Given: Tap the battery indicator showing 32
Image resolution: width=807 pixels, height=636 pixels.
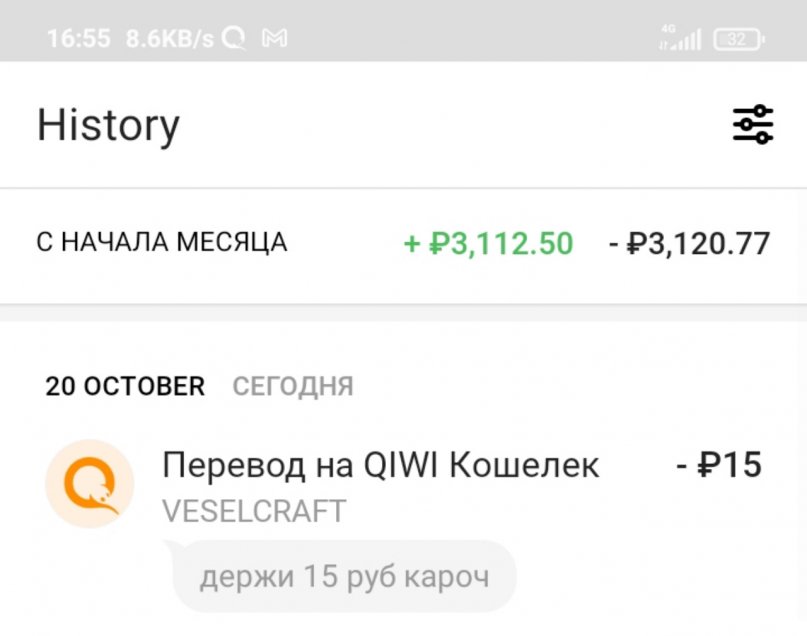Looking at the screenshot, I should [738, 39].
